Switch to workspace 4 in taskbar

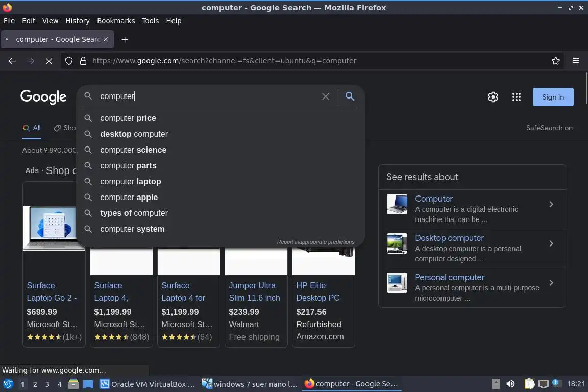60,384
